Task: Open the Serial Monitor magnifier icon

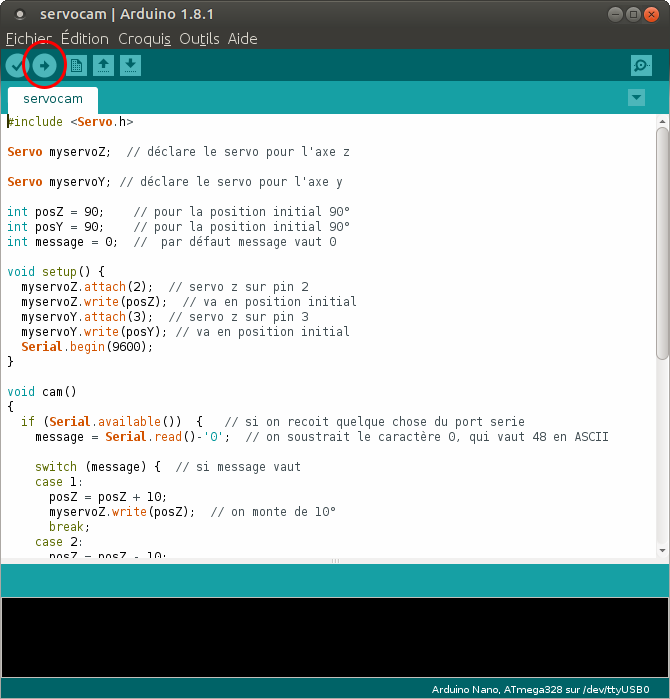Action: click(x=641, y=66)
